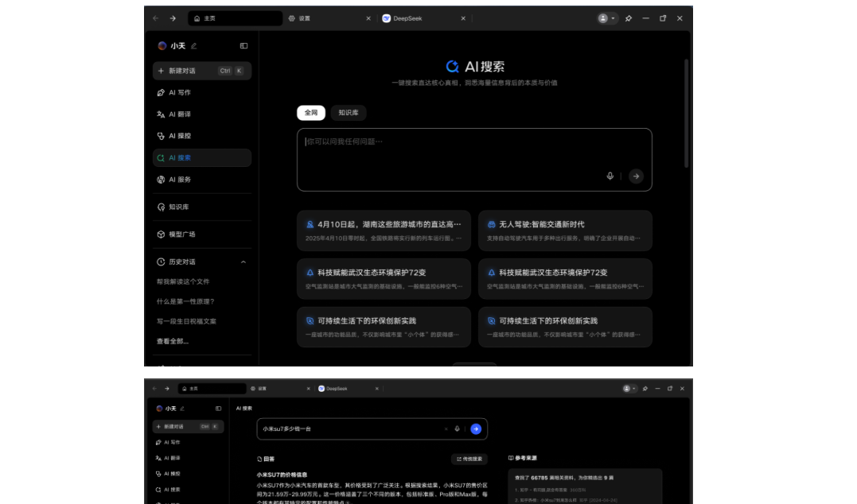Image resolution: width=857 pixels, height=504 pixels.
Task: Switch to 主页 tab in the results window
Action: 212,389
